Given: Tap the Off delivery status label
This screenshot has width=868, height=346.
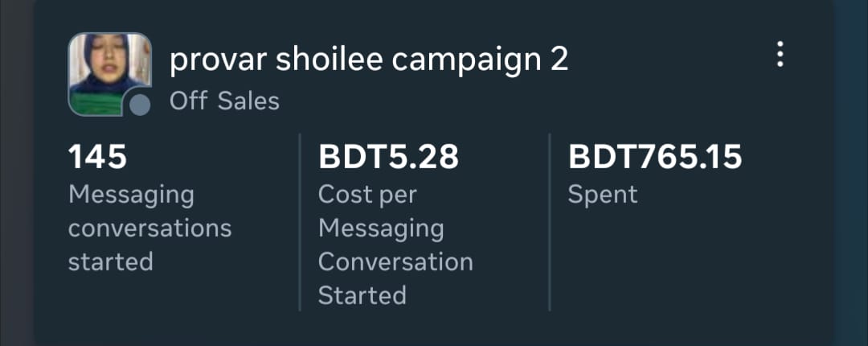Looking at the screenshot, I should click(188, 101).
